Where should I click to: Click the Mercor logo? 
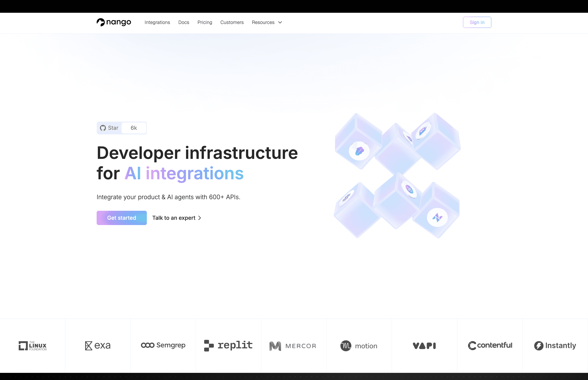(293, 346)
